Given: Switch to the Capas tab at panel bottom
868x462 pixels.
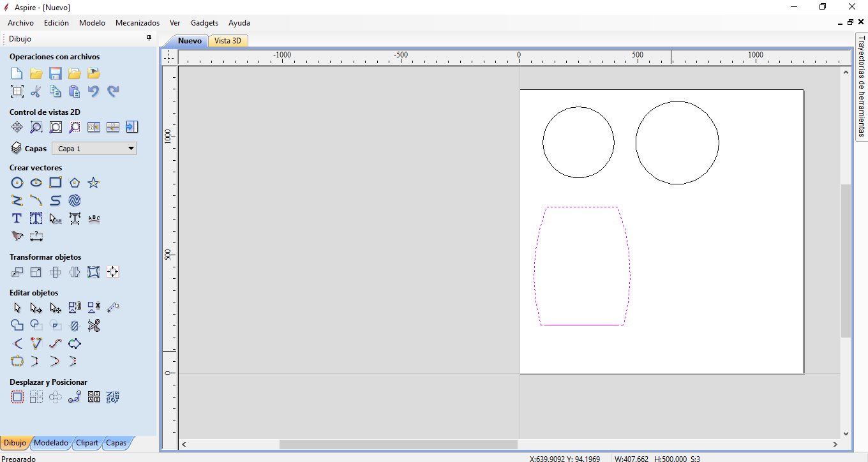Looking at the screenshot, I should pyautogui.click(x=116, y=443).
